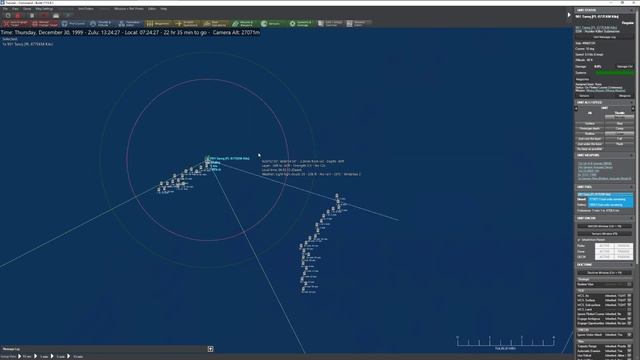Click the Battery level bar

click(611, 205)
